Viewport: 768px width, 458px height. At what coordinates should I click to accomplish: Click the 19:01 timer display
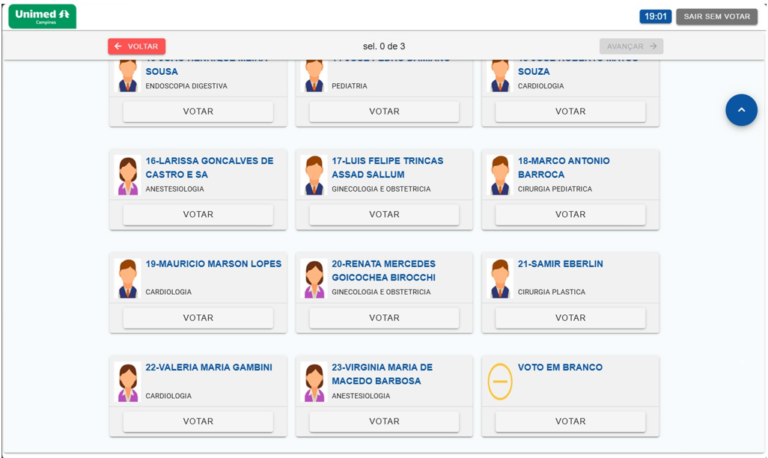(x=655, y=17)
